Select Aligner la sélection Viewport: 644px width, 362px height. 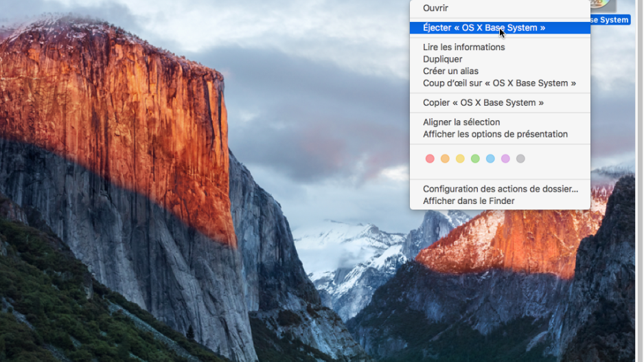click(500, 122)
